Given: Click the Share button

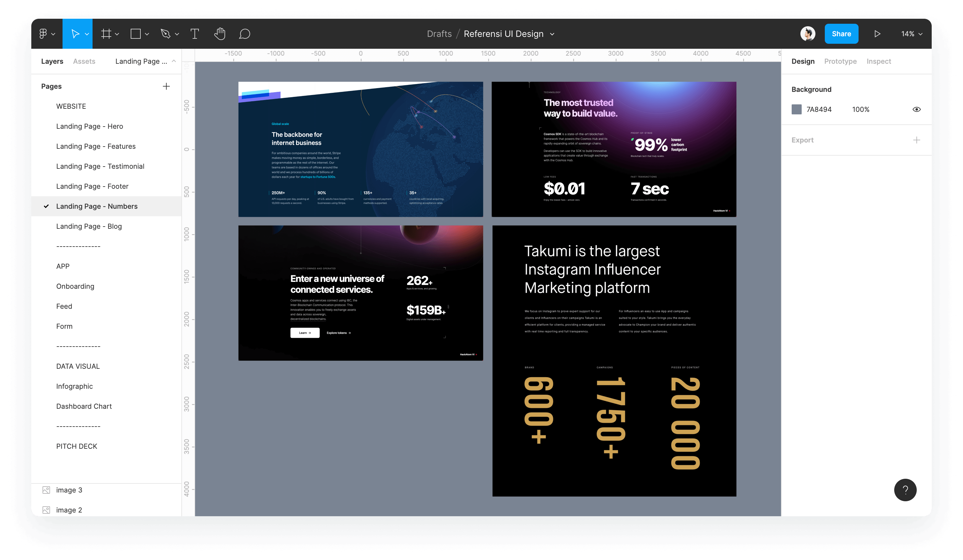Looking at the screenshot, I should coord(841,34).
